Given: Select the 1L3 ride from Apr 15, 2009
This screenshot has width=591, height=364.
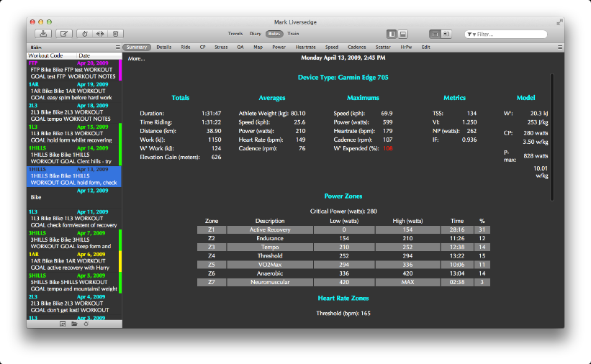Looking at the screenshot, I should pos(73,134).
